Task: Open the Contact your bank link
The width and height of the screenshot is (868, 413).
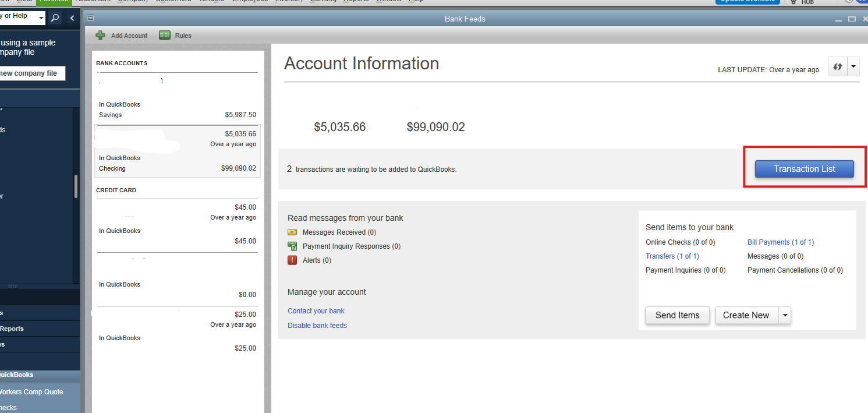Action: point(316,311)
